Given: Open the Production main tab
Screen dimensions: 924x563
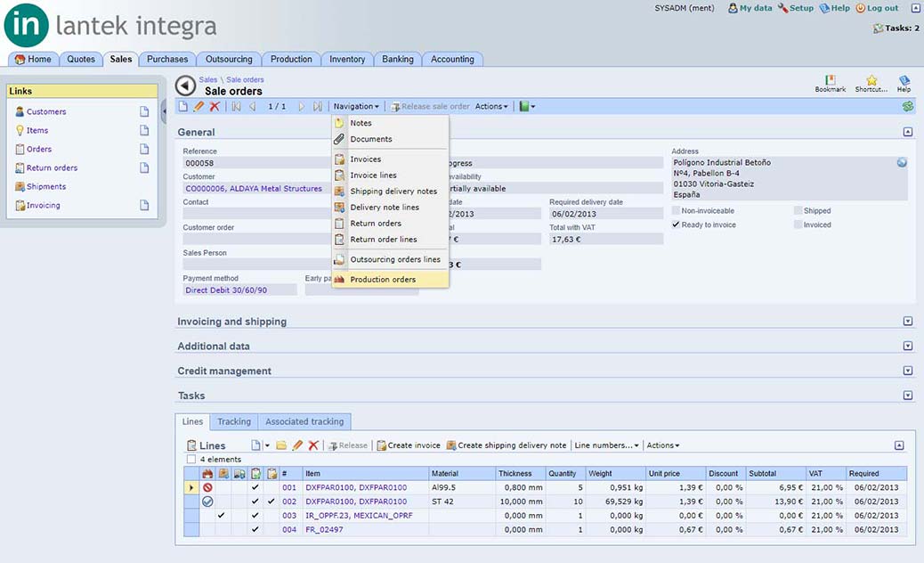Looking at the screenshot, I should pyautogui.click(x=291, y=59).
